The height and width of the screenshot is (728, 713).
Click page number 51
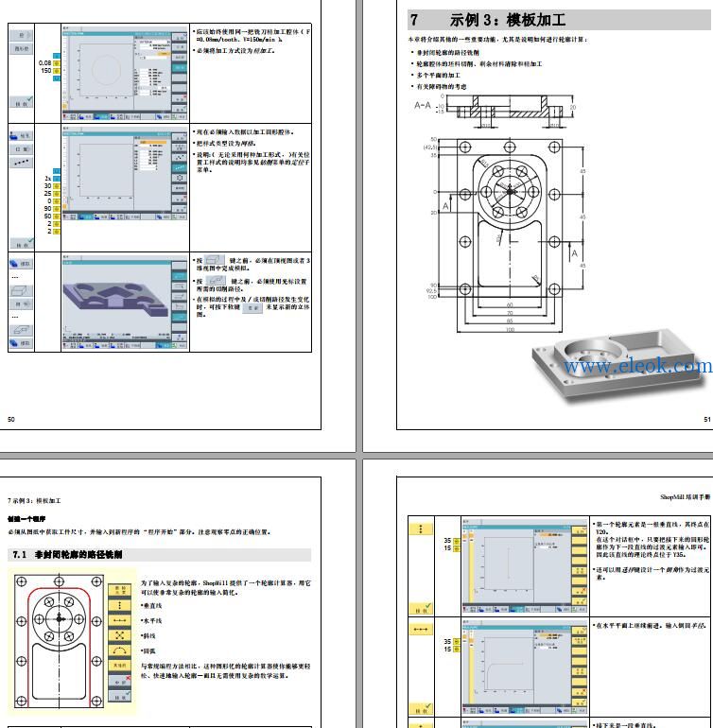pos(707,419)
